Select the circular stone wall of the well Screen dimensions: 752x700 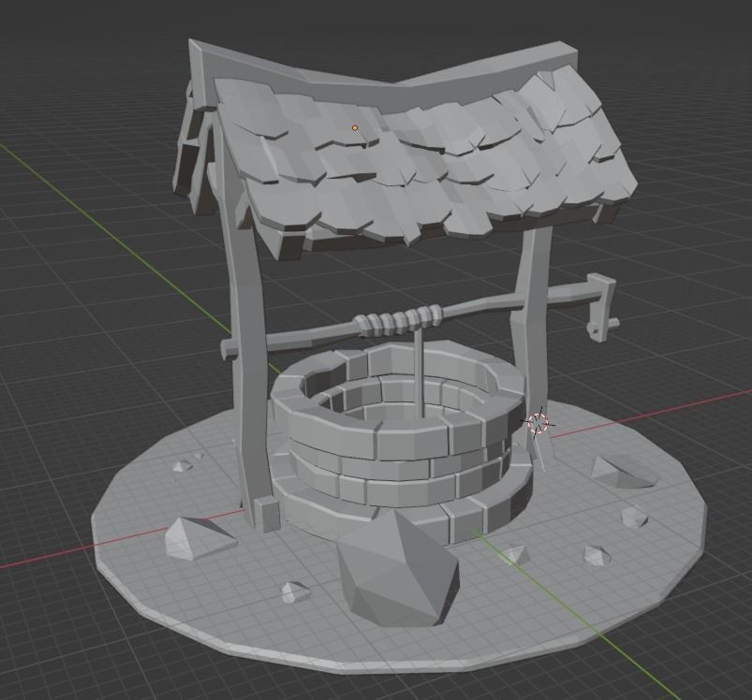(401, 444)
